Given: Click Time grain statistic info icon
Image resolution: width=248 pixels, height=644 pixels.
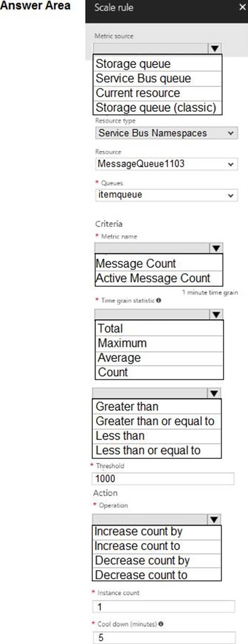Looking at the screenshot, I should pos(159,300).
